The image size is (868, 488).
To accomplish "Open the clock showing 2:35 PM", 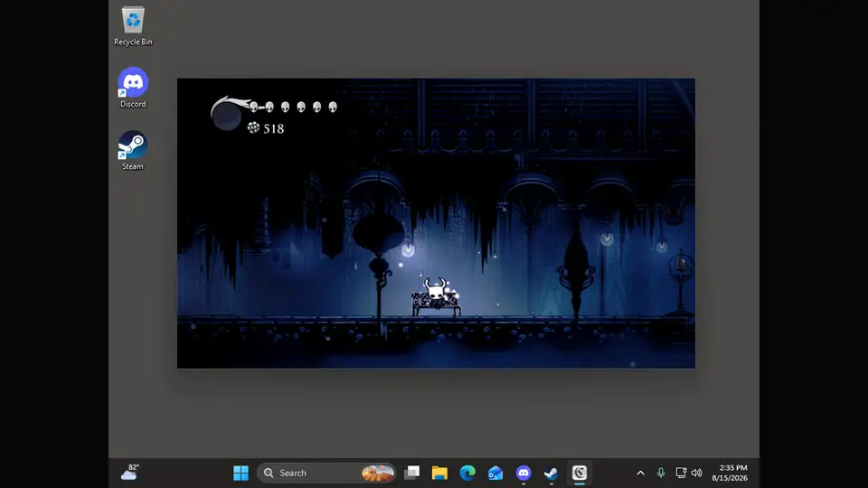I will point(730,473).
